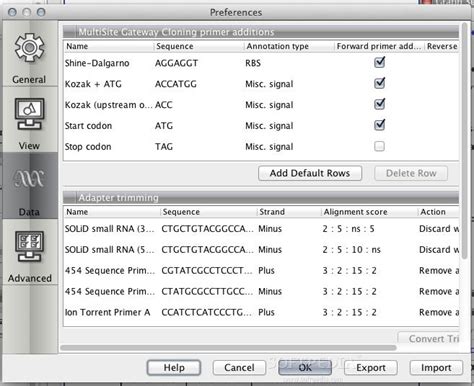
Task: Select the ATG sequence cell
Action: [x=164, y=126]
